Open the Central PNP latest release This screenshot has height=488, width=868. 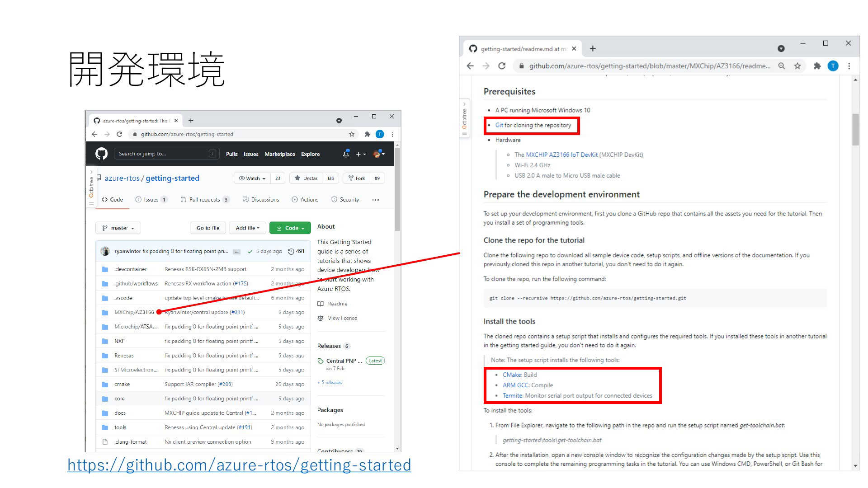(x=344, y=361)
